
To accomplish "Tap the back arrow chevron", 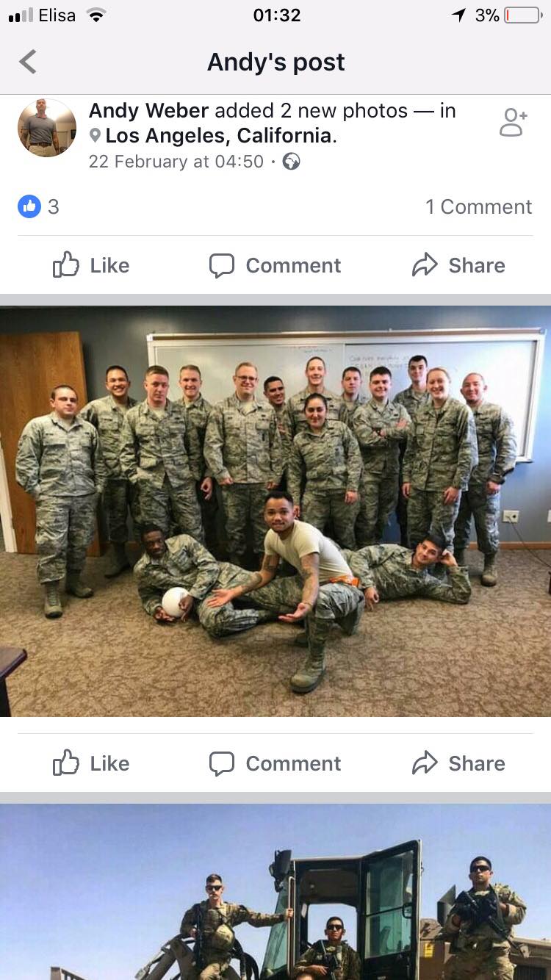I will pyautogui.click(x=28, y=62).
